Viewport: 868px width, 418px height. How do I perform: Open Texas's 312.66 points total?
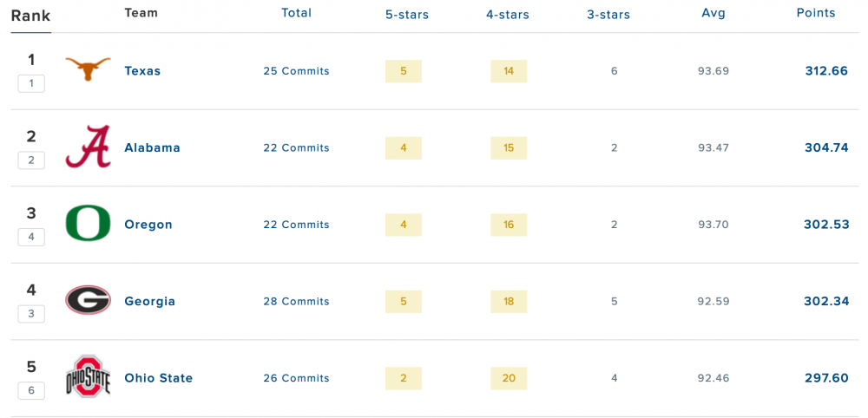(x=825, y=71)
